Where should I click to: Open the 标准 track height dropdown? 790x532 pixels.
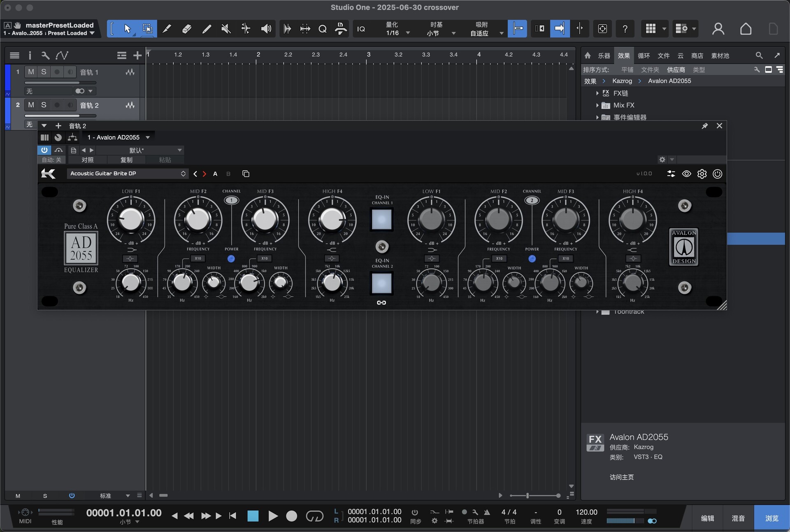pyautogui.click(x=114, y=496)
